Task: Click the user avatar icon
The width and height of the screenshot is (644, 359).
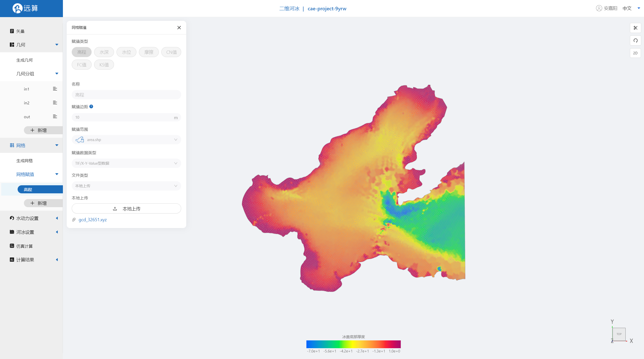Action: coord(599,8)
